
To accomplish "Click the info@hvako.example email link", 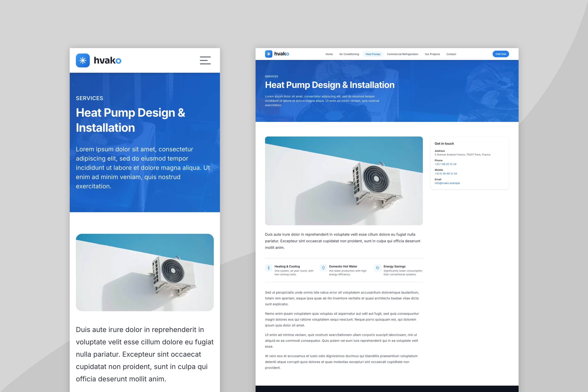I will tap(447, 183).
